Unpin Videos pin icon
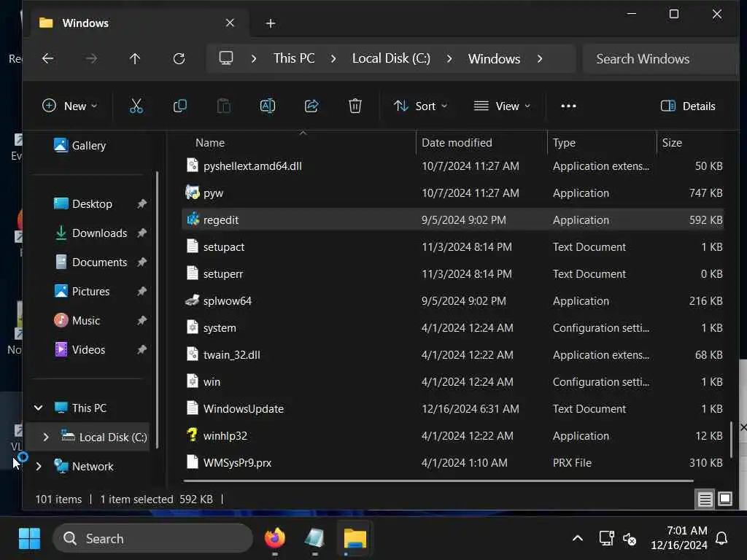Screen dimensions: 747x560 pyautogui.click(x=142, y=349)
